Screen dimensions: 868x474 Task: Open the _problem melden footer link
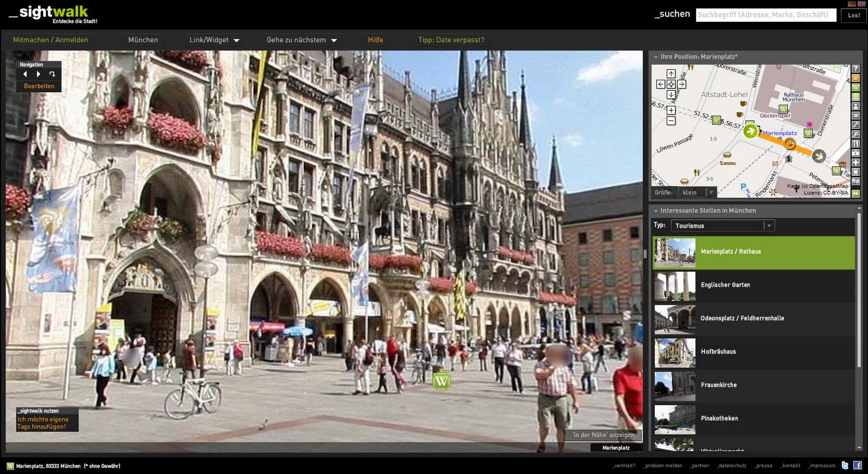click(x=662, y=466)
